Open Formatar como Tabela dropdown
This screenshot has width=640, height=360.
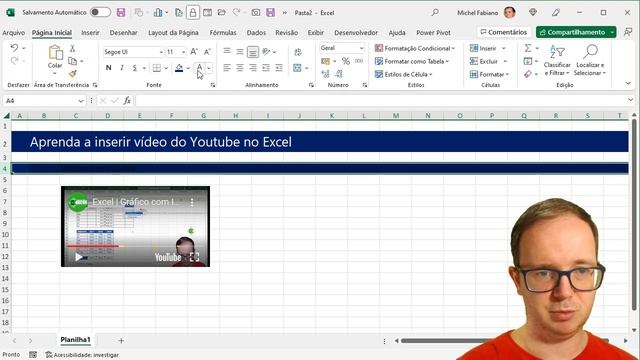tap(412, 61)
